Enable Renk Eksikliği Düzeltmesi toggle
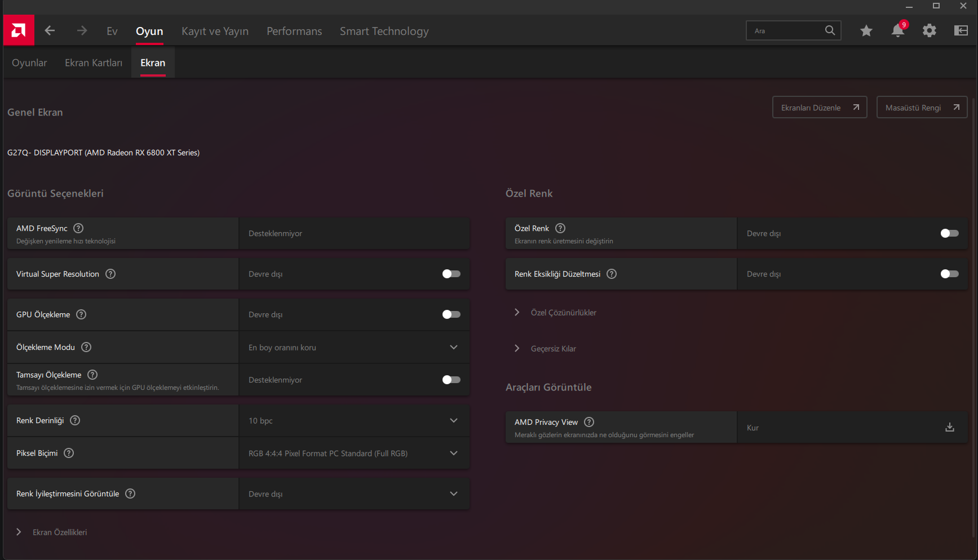 click(x=950, y=274)
